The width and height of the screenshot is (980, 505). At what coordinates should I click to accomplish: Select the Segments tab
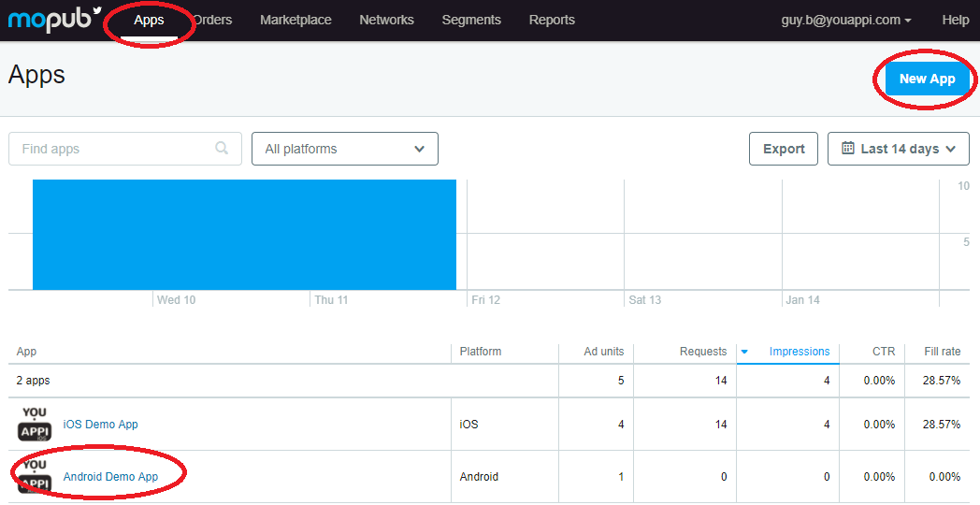click(471, 20)
